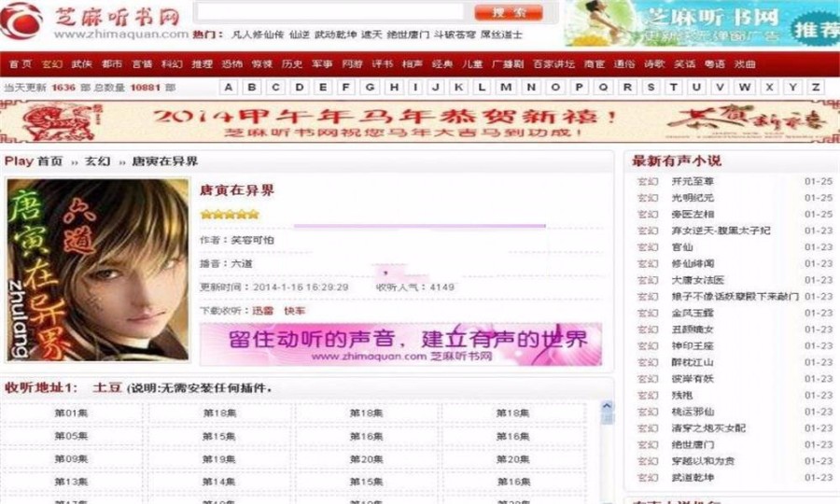Image resolution: width=840 pixels, height=504 pixels.
Task: Open the 武侠 category in nav bar
Action: 81,64
